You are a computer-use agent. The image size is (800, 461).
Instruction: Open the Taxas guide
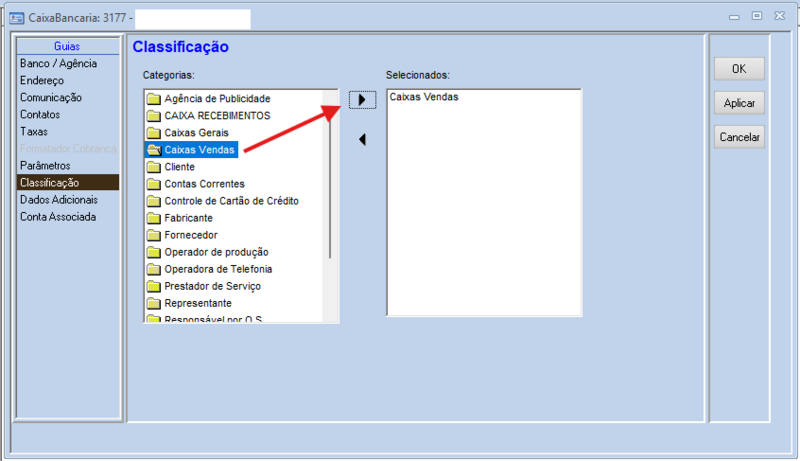[x=34, y=132]
